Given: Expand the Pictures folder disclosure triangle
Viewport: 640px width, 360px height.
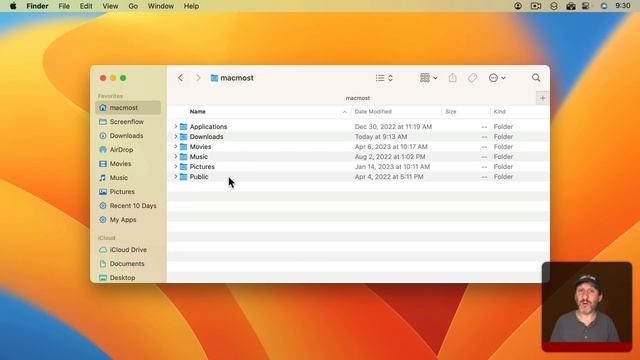Looking at the screenshot, I should tap(176, 167).
